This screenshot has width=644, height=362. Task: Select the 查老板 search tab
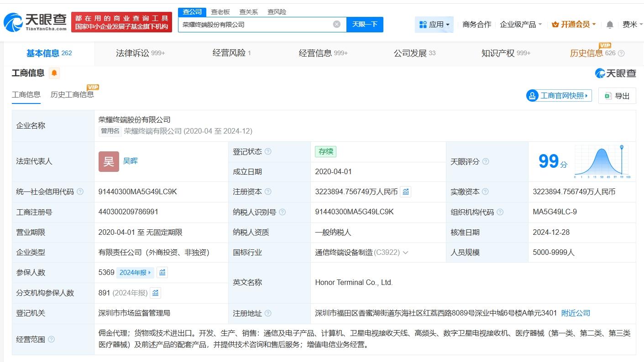(220, 11)
